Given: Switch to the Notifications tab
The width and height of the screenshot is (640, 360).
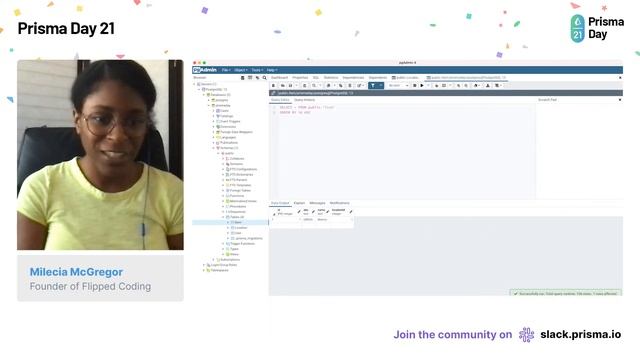Looking at the screenshot, I should tap(340, 203).
